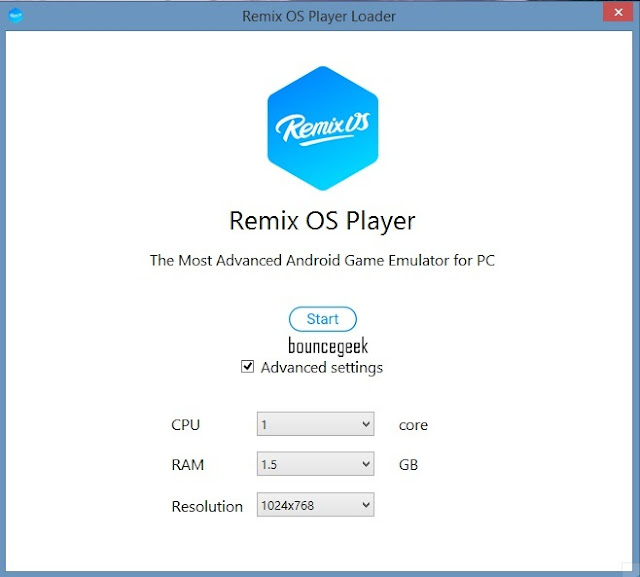Viewport: 640px width, 577px height.
Task: Open the RAM size dropdown
Action: pyautogui.click(x=316, y=464)
